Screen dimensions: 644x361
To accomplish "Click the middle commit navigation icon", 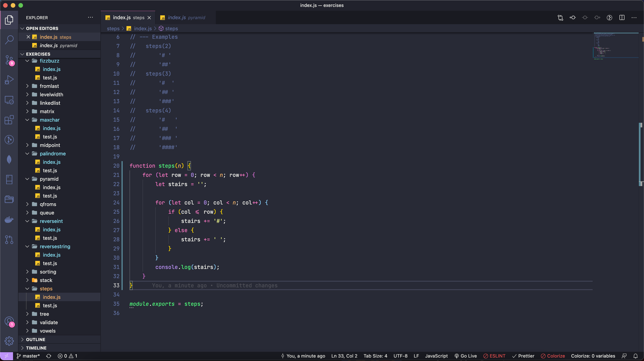I will click(x=585, y=17).
